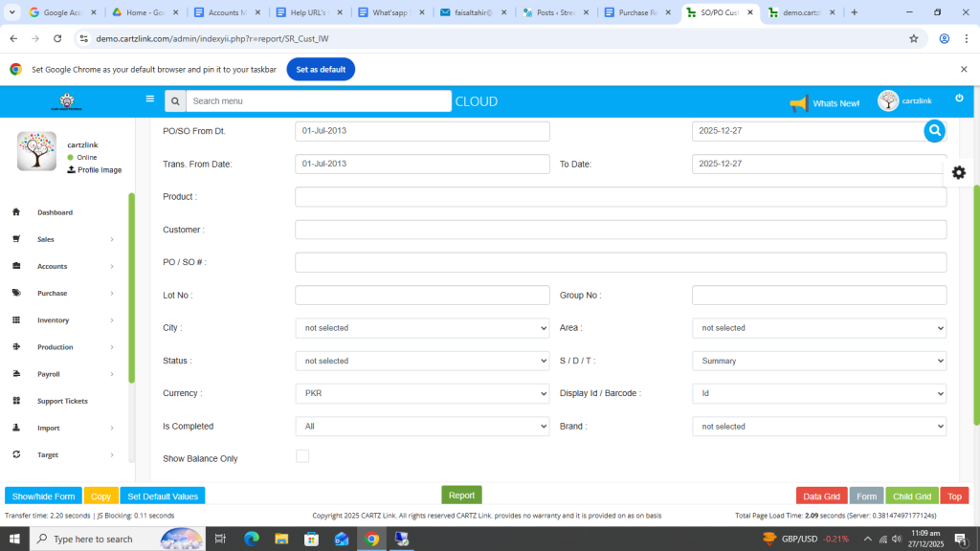Click the power logout icon

pyautogui.click(x=959, y=99)
